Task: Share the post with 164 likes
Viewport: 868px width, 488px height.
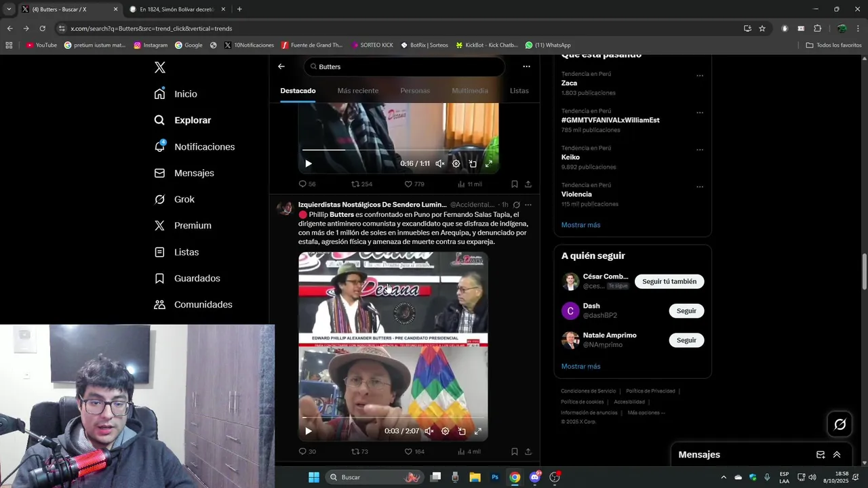Action: pos(528,451)
